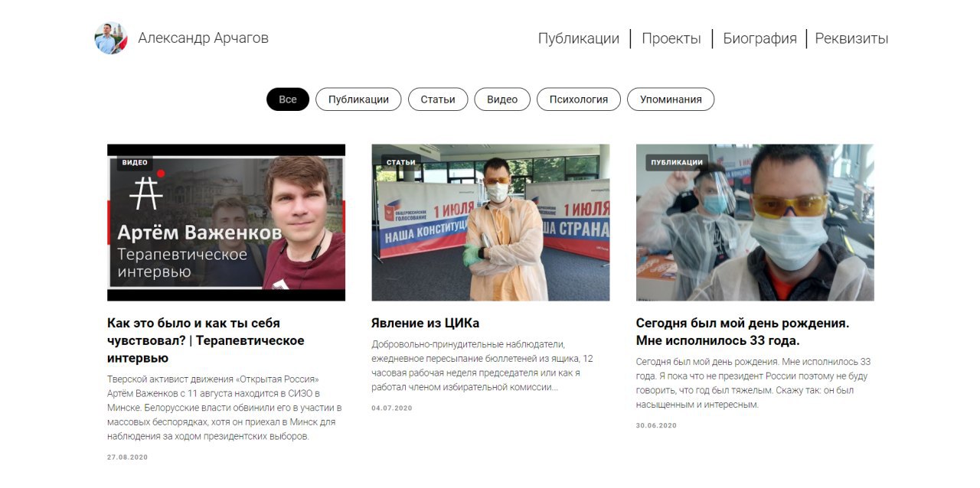
Task: Click the author's avatar photo in header
Action: click(x=111, y=38)
